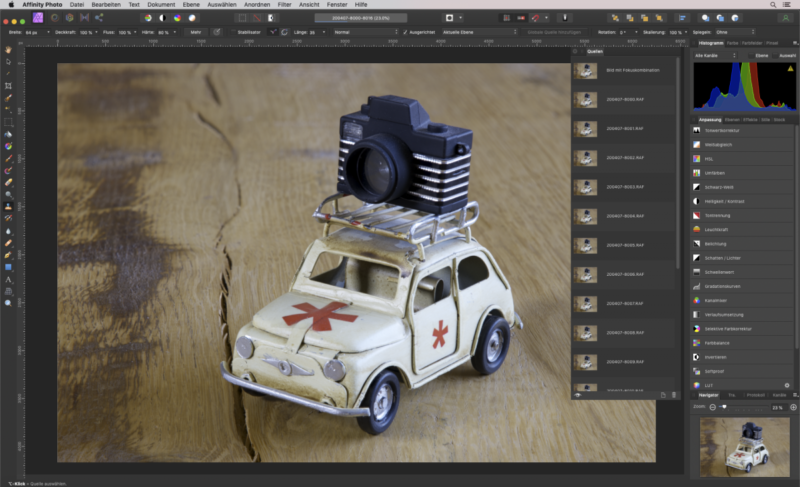This screenshot has width=800, height=487.
Task: Toggle rope stabilizer mode icon
Action: (x=273, y=32)
